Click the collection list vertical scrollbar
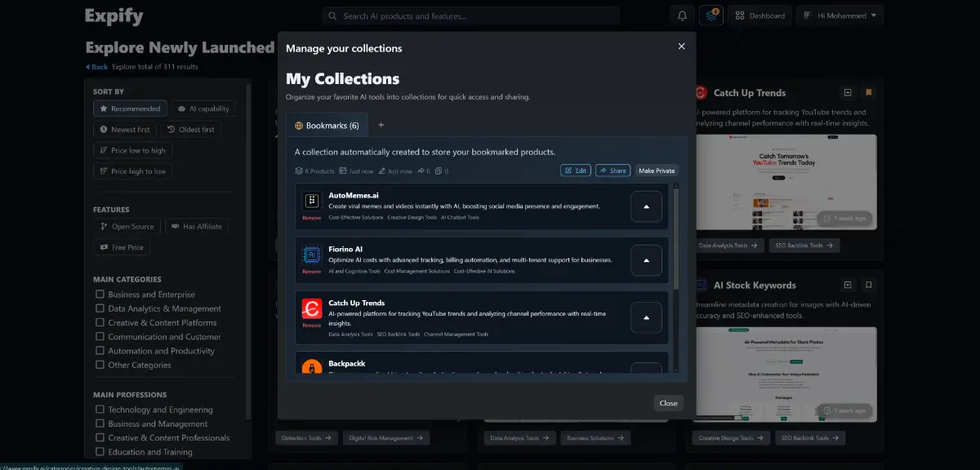 click(675, 245)
